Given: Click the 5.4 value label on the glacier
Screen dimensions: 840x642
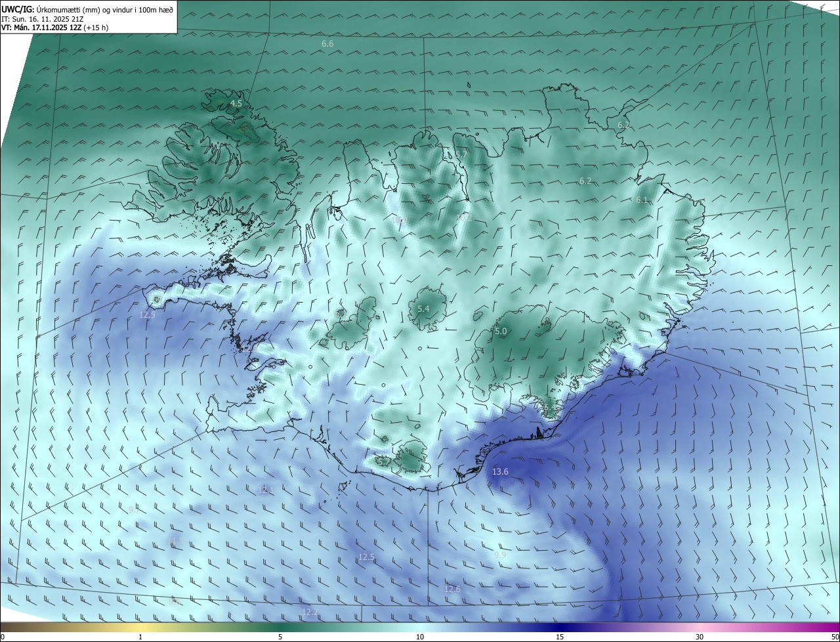Looking at the screenshot, I should coord(423,309).
